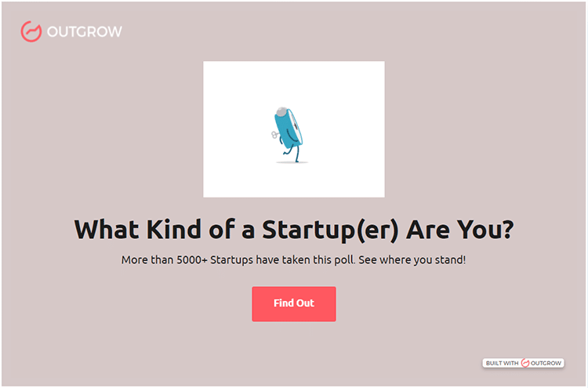588x388 pixels.
Task: Click the "BUILT WITH" text in badge
Action: (x=502, y=363)
